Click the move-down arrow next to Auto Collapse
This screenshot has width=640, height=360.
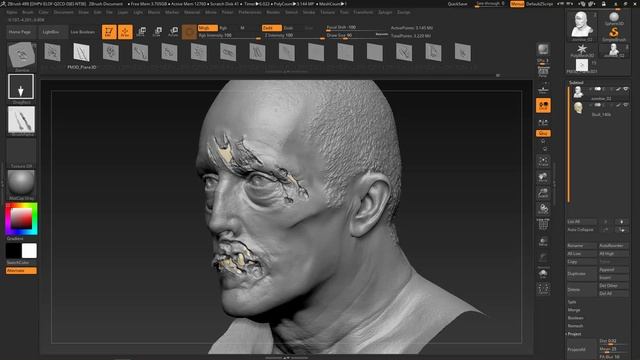(622, 230)
